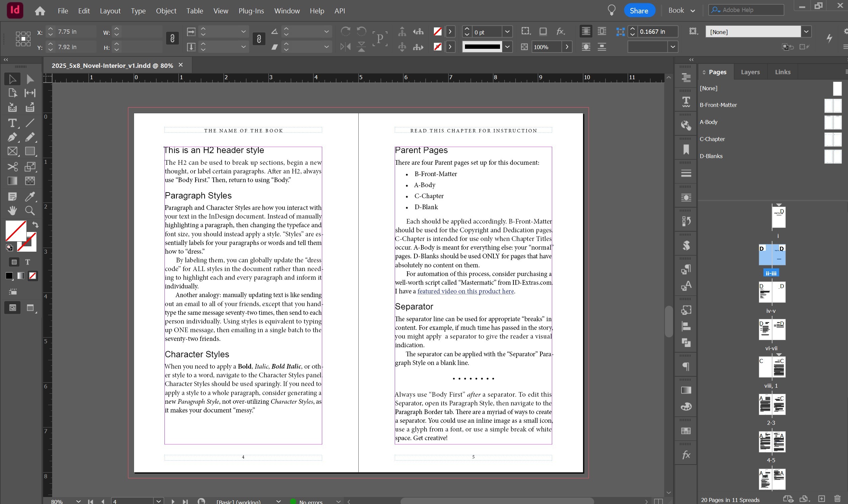Select the Note tool
The width and height of the screenshot is (848, 504).
pos(12,197)
